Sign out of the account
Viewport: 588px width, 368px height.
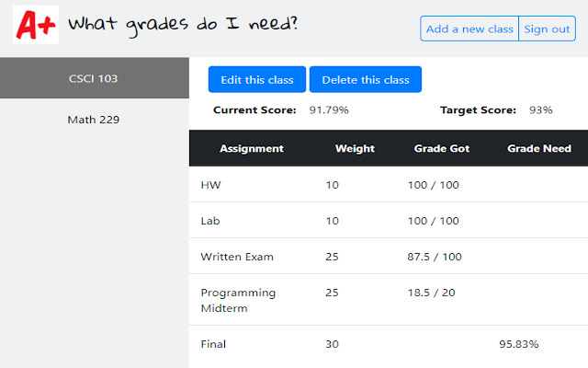point(547,29)
